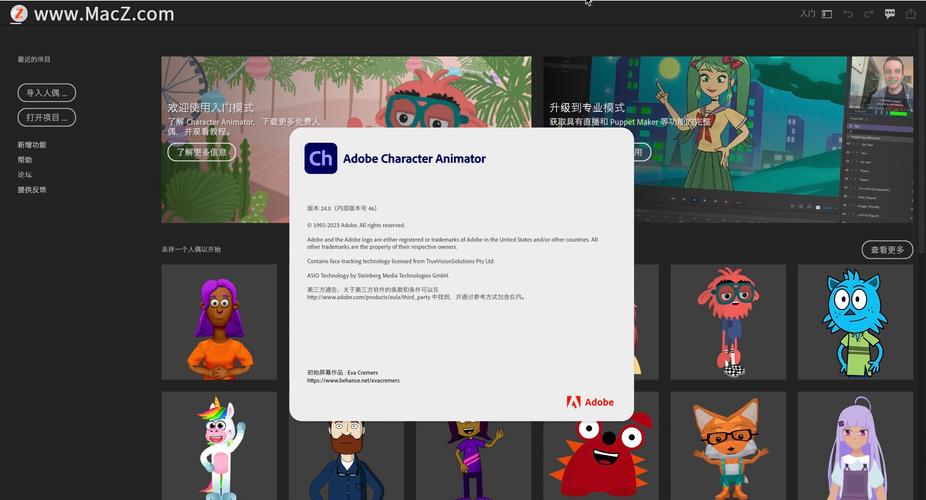
Task: Click the undo arrow icon in top toolbar
Action: 848,14
